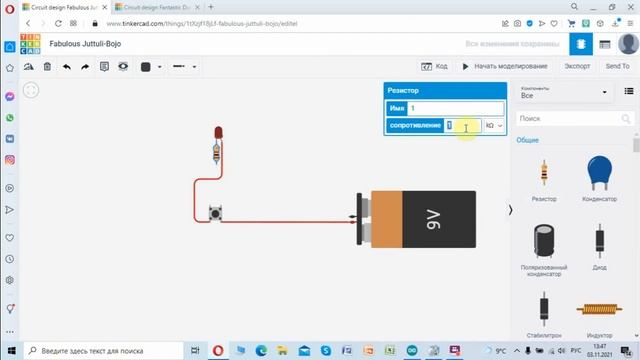Open Arduino IDE from taskbar
The image size is (640, 360).
tap(412, 350)
